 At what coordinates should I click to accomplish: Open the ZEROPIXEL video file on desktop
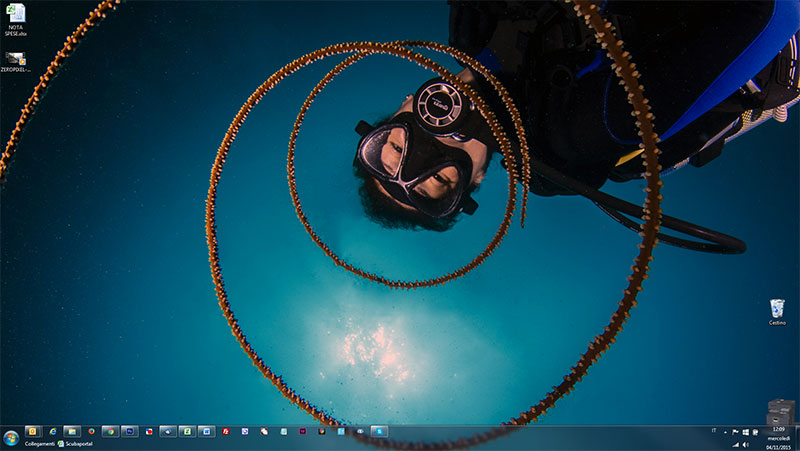(15, 61)
